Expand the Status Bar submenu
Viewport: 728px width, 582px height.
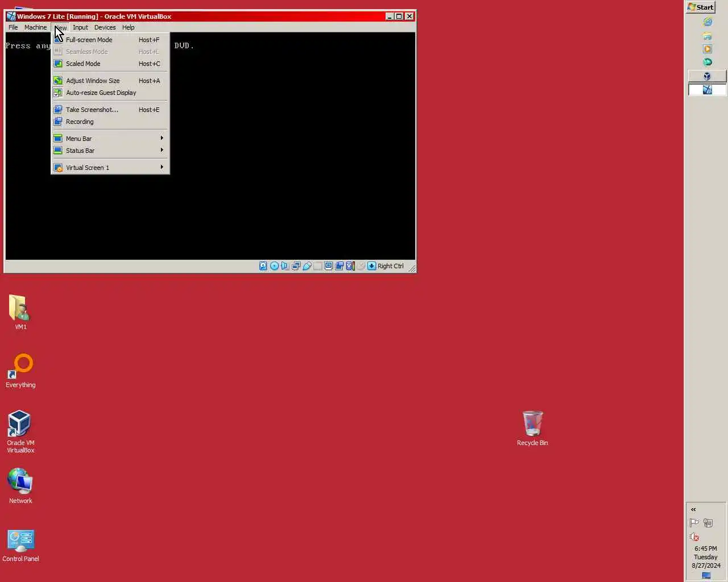(110, 151)
